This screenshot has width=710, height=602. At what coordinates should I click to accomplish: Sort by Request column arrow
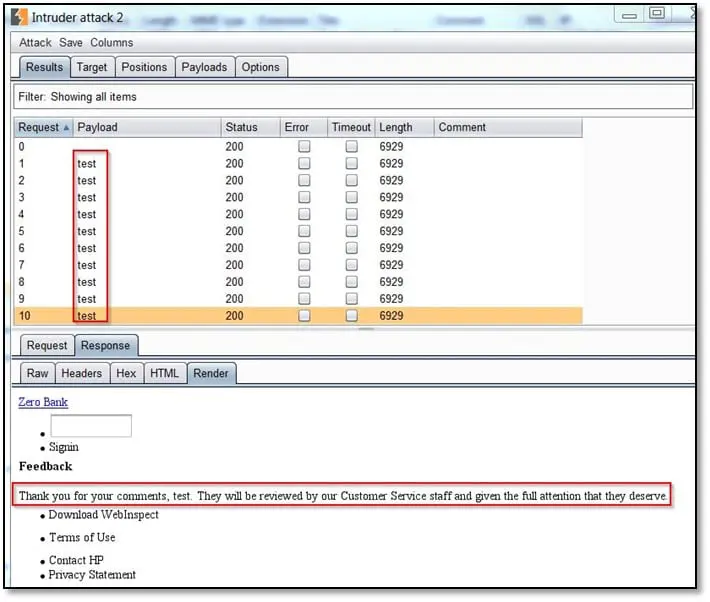66,128
